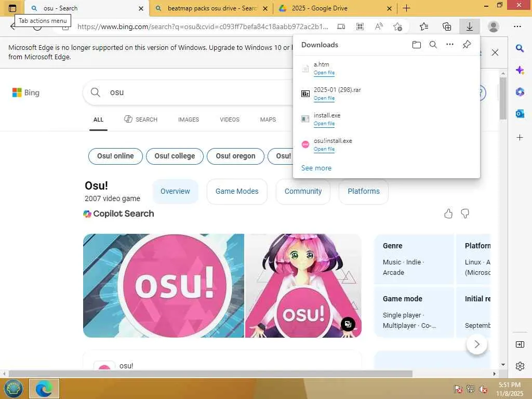The image size is (532, 399).
Task: Open the apps grid icon in address bar
Action: pyautogui.click(x=360, y=26)
